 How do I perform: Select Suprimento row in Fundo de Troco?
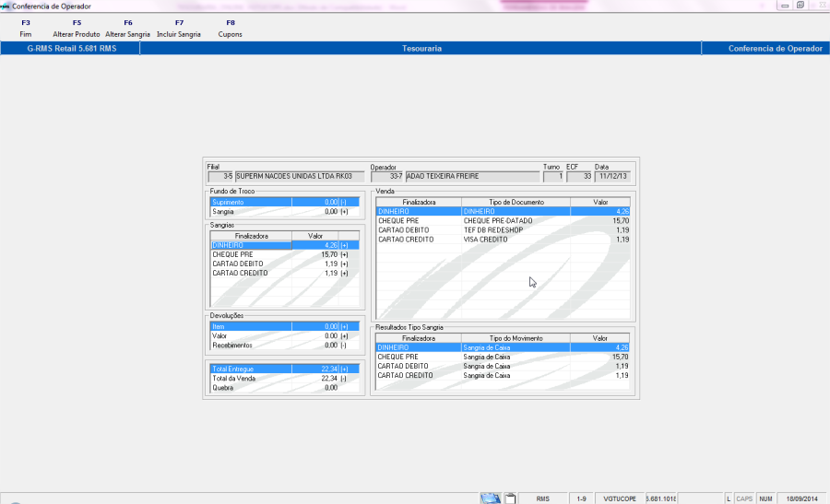click(x=285, y=202)
